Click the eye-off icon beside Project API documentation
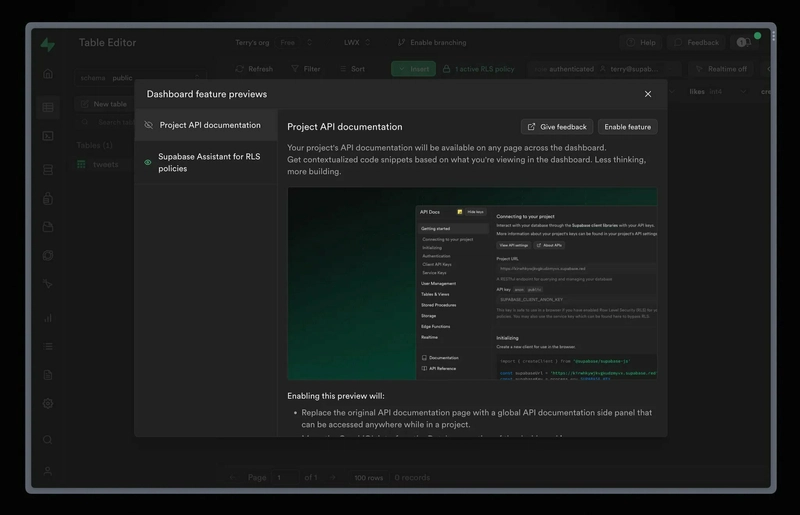The height and width of the screenshot is (515, 800). [148, 125]
